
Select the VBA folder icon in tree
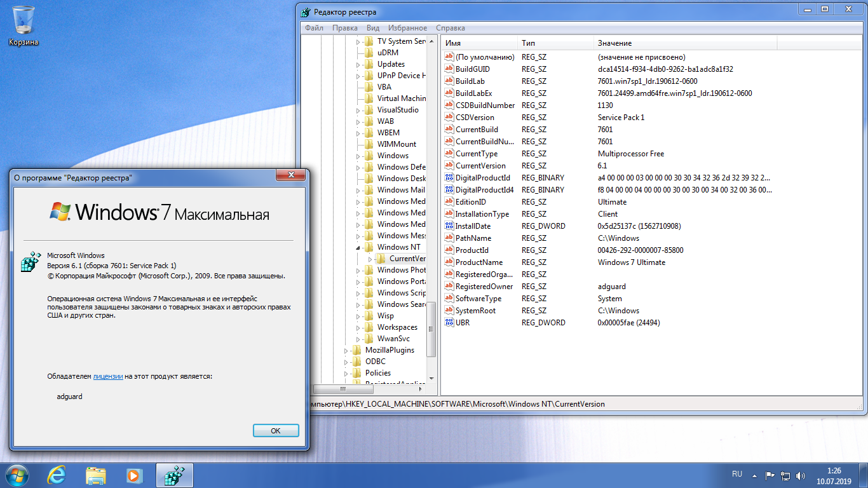pos(369,87)
